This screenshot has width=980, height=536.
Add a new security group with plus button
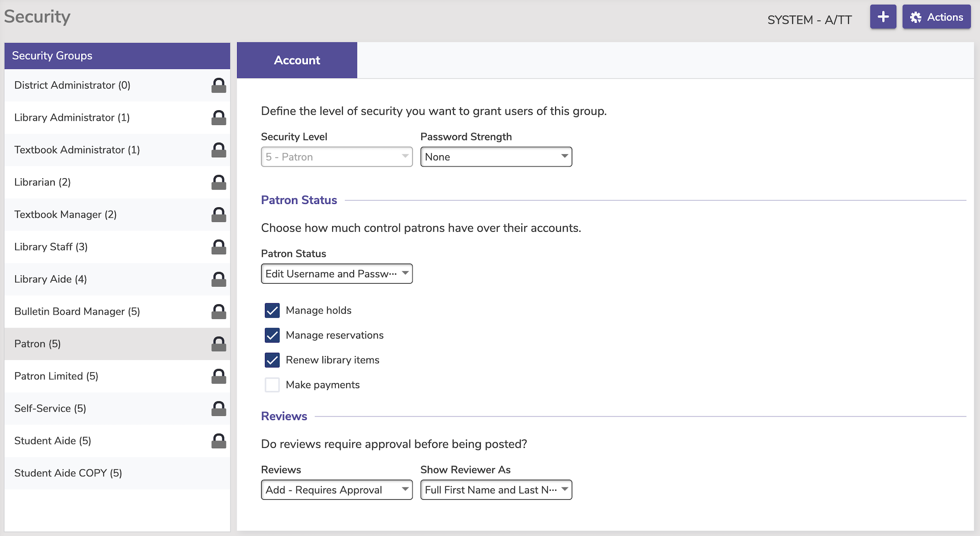pos(883,17)
